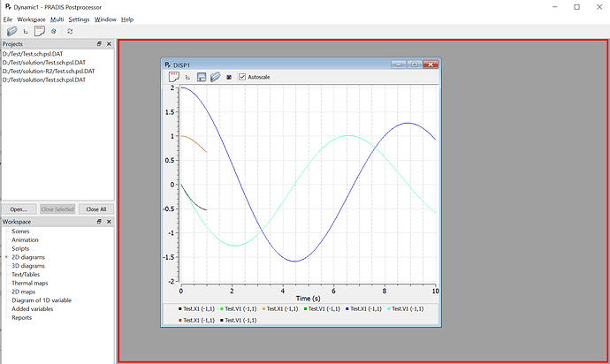Click the axes icon in DISP1 toolbar
The image size is (610, 364).
click(187, 78)
